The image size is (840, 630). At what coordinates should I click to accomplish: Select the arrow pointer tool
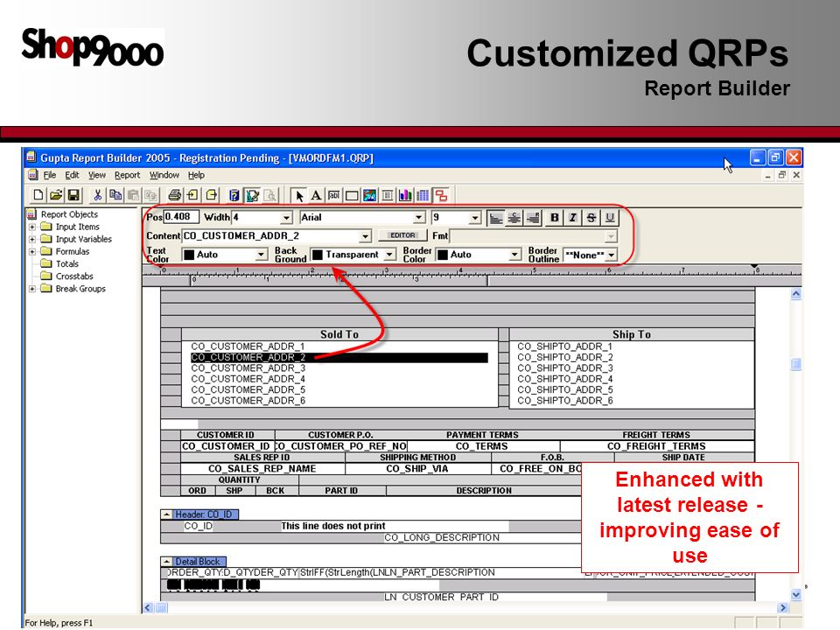299,195
